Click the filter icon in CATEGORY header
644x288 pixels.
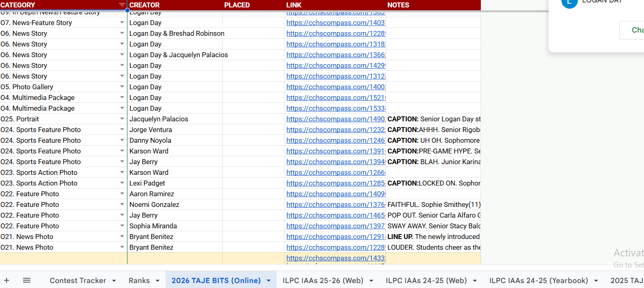pos(122,5)
